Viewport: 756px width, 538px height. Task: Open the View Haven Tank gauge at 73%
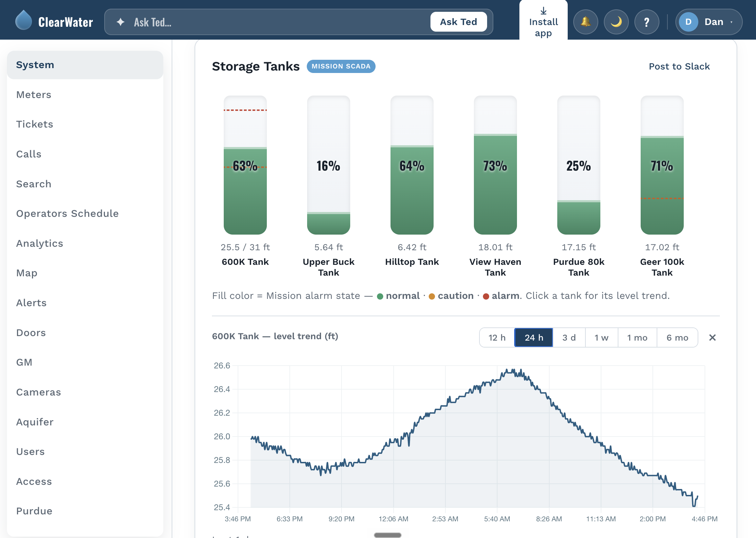495,165
